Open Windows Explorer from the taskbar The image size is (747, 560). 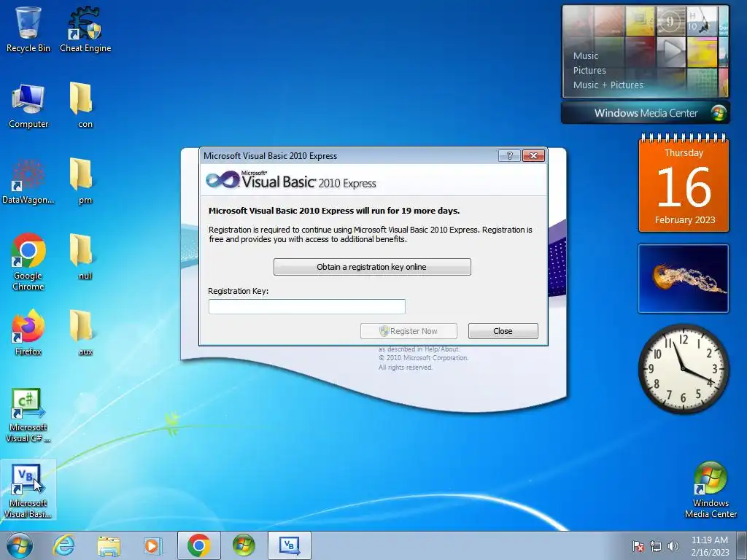click(x=109, y=545)
